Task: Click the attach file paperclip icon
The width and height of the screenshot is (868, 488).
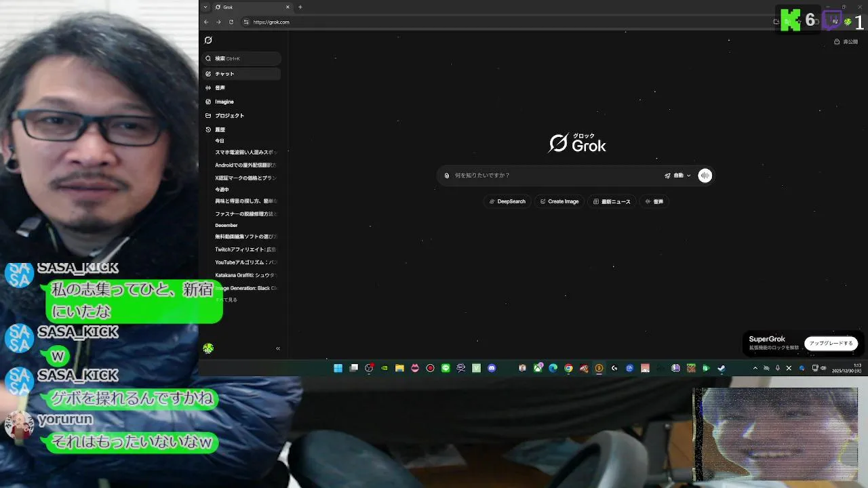Action: point(447,176)
